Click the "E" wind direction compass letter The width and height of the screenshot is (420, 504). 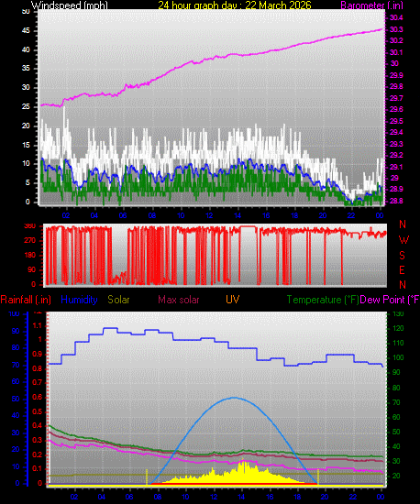click(402, 270)
